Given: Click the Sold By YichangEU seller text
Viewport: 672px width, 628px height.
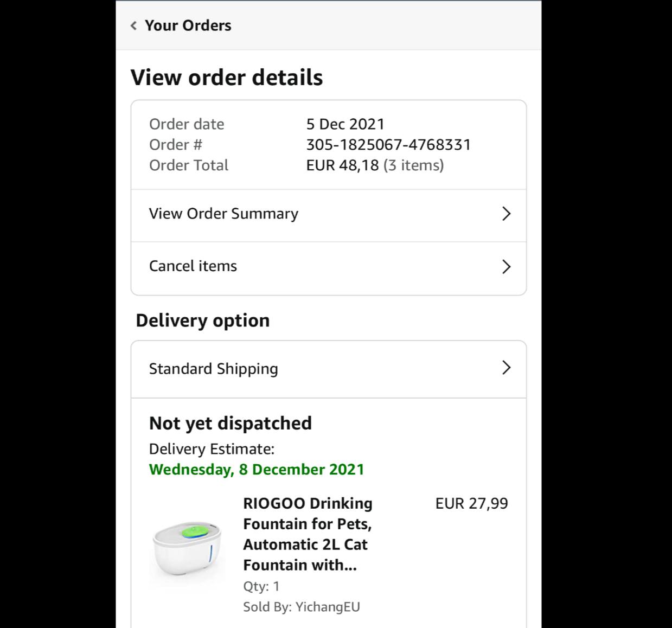Looking at the screenshot, I should (x=301, y=607).
